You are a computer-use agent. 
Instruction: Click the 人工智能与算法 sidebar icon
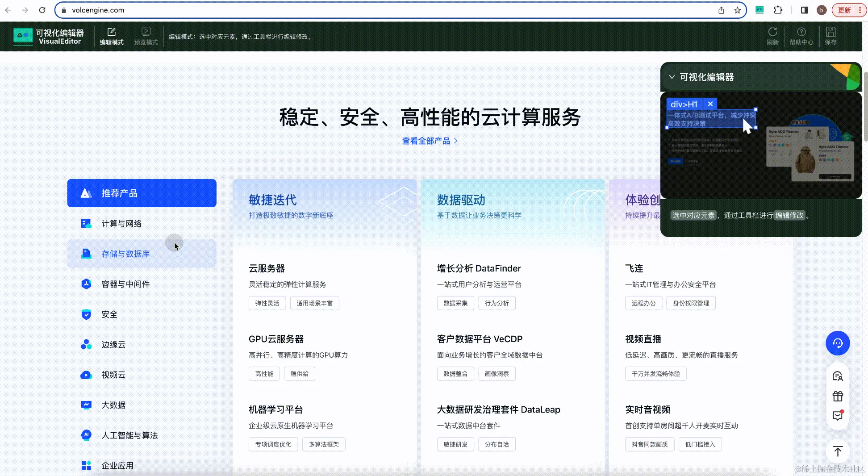coord(86,435)
